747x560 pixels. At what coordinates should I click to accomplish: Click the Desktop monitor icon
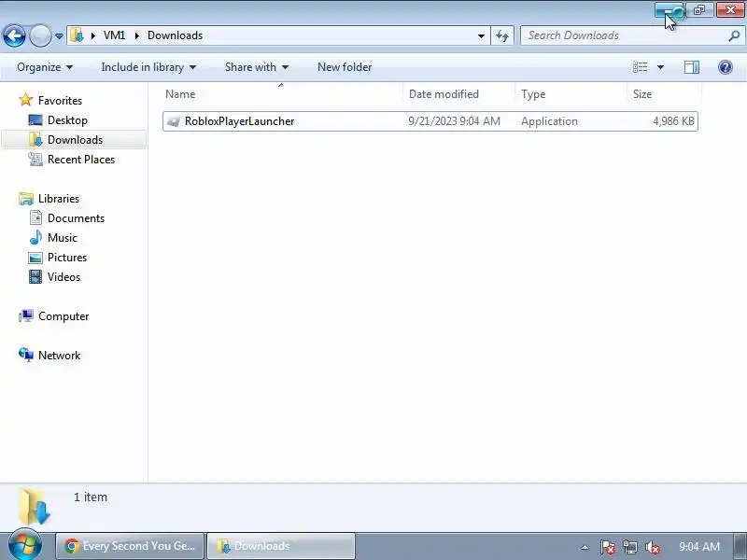35,120
